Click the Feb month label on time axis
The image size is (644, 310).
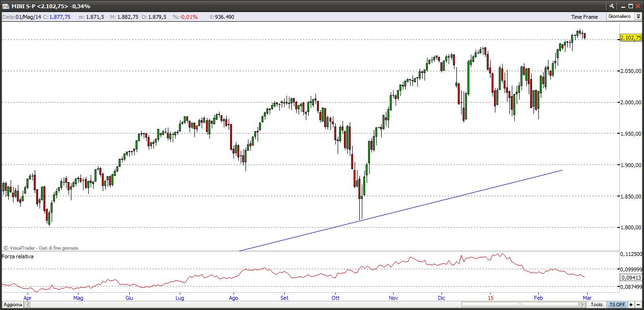point(538,298)
